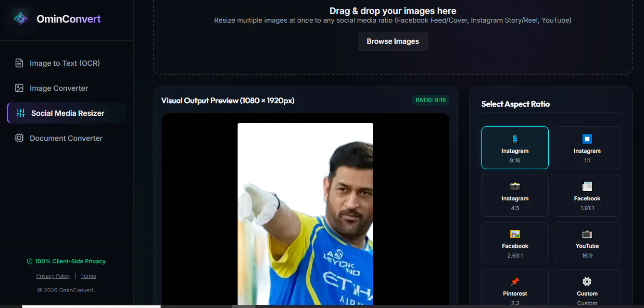The height and width of the screenshot is (308, 644).
Task: Click the blue square icon on Instagram 1:1
Action: 587,139
